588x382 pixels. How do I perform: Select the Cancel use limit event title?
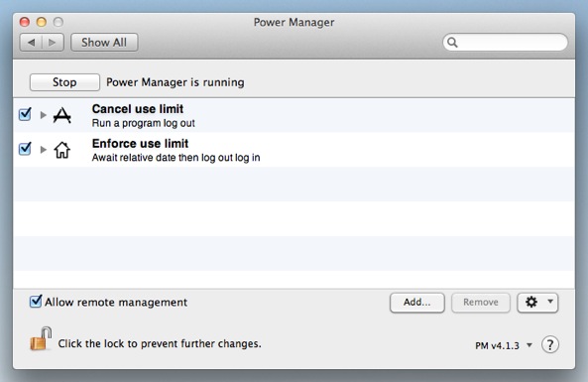click(138, 109)
